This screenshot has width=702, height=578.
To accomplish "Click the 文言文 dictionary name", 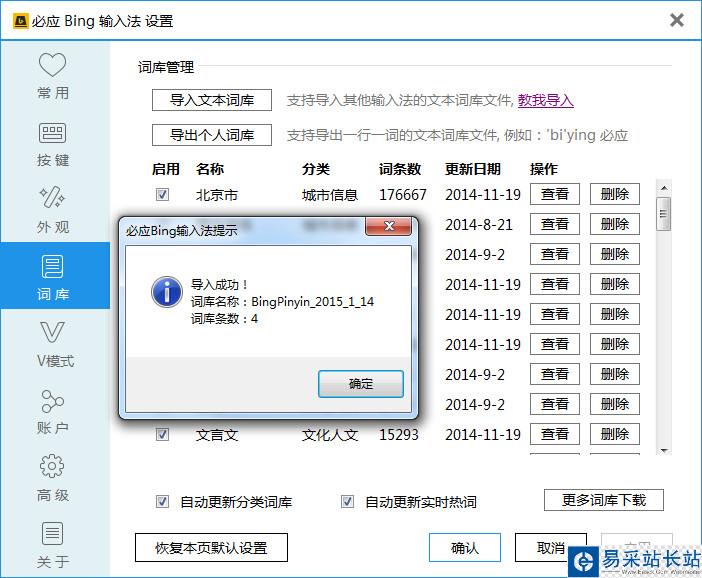I will point(217,435).
